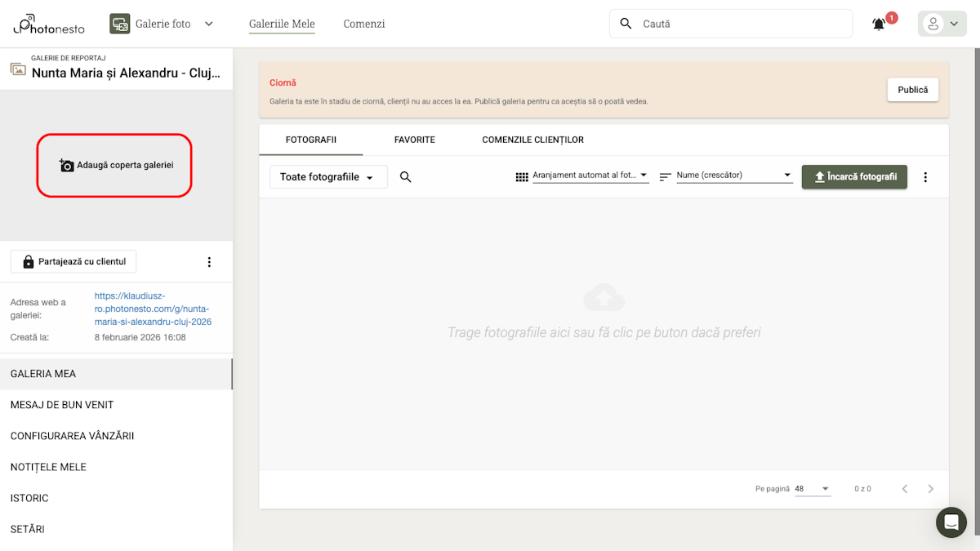Click the Publică button
Image resolution: width=980 pixels, height=551 pixels.
pos(912,90)
